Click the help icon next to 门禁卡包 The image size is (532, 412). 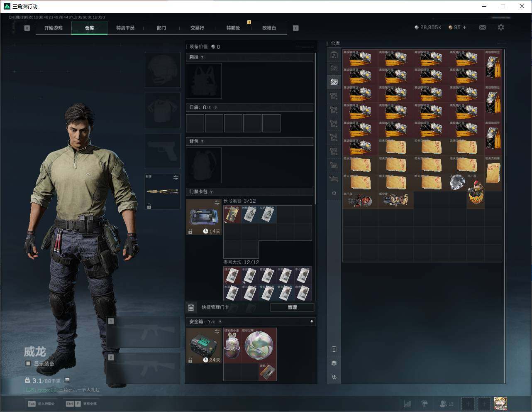pos(211,192)
